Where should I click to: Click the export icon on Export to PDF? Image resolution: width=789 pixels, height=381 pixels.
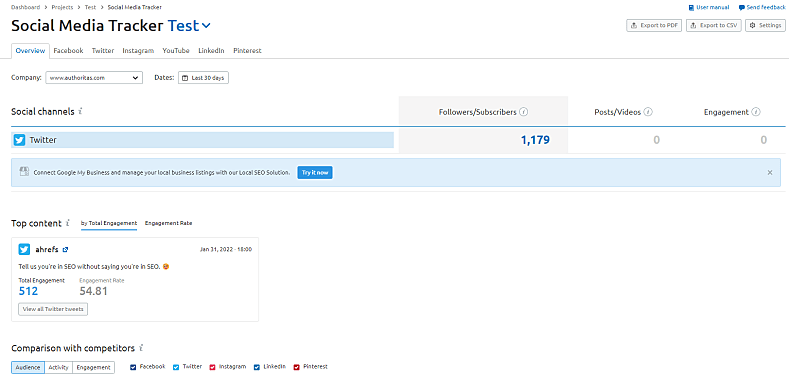[x=634, y=25]
